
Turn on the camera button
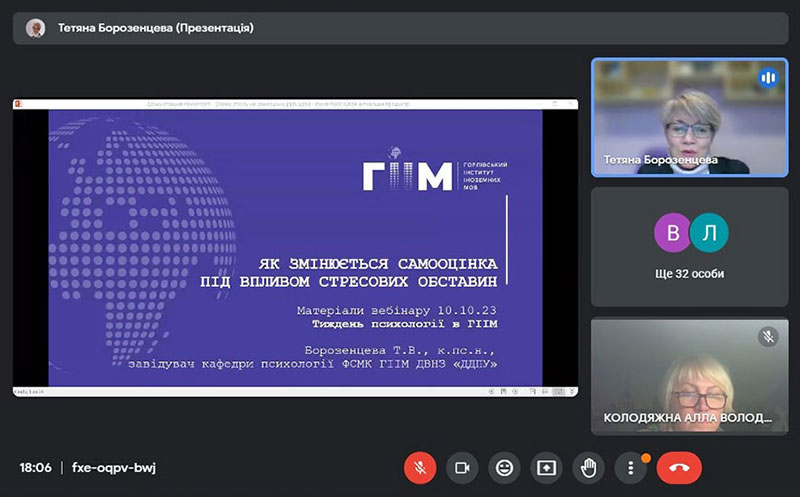(462, 468)
